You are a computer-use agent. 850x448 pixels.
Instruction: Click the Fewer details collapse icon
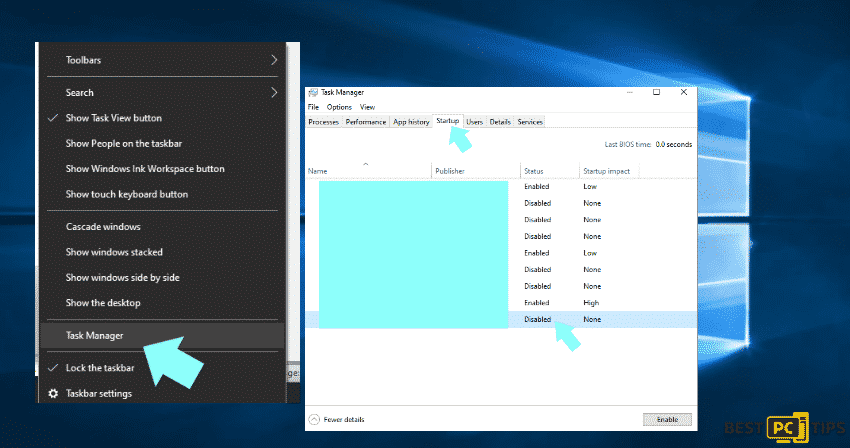[x=314, y=419]
